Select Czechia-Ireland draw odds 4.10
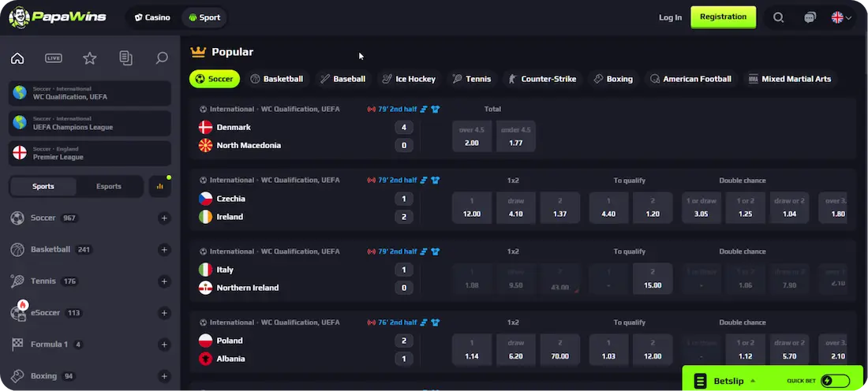The height and width of the screenshot is (391, 868). click(x=515, y=207)
